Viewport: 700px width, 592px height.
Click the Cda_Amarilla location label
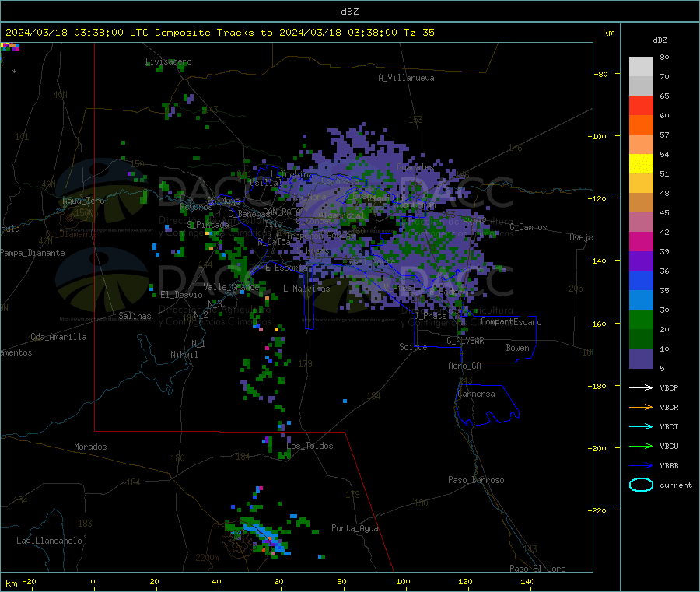pyautogui.click(x=58, y=337)
